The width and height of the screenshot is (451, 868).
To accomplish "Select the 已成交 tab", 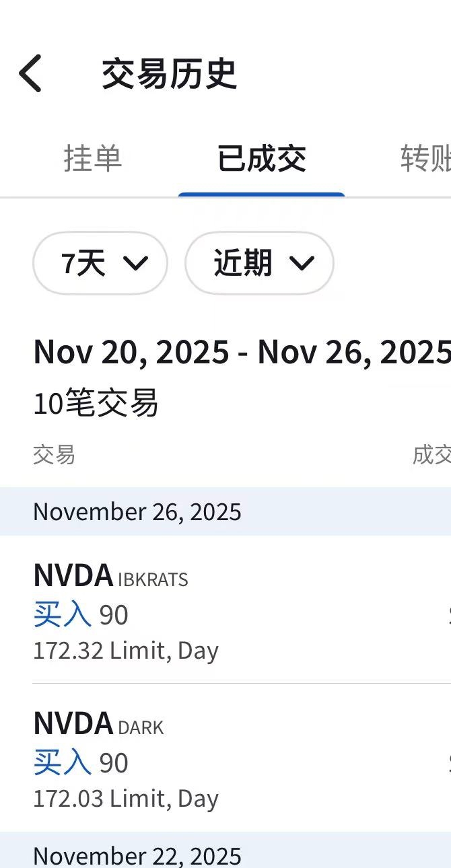I will pos(261,159).
